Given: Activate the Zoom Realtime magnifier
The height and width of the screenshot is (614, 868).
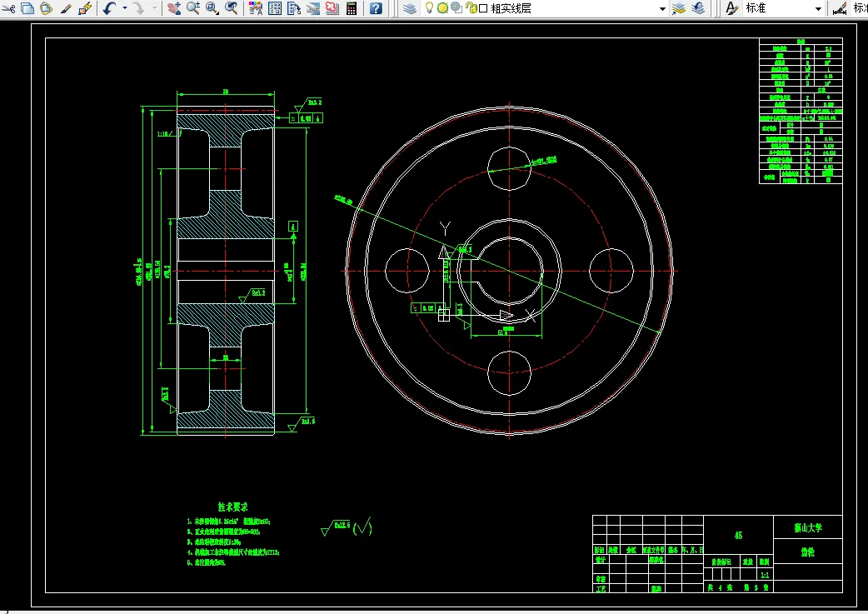Looking at the screenshot, I should [193, 8].
